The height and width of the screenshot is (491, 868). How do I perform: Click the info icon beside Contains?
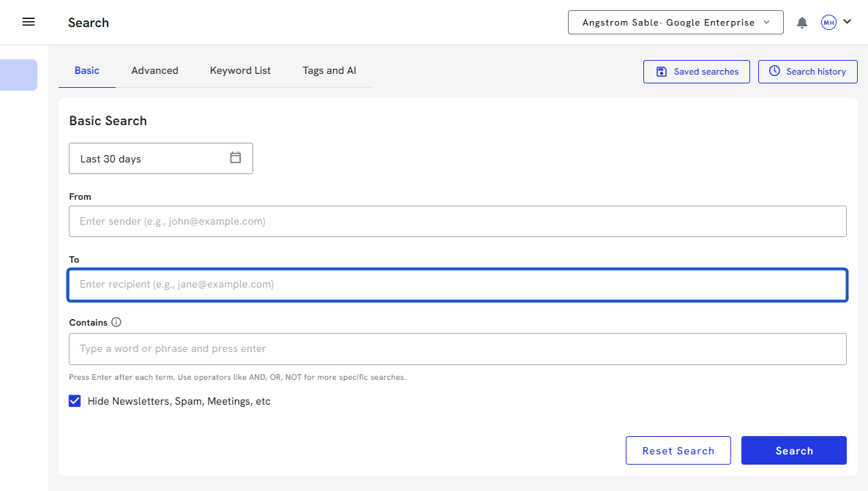[116, 322]
